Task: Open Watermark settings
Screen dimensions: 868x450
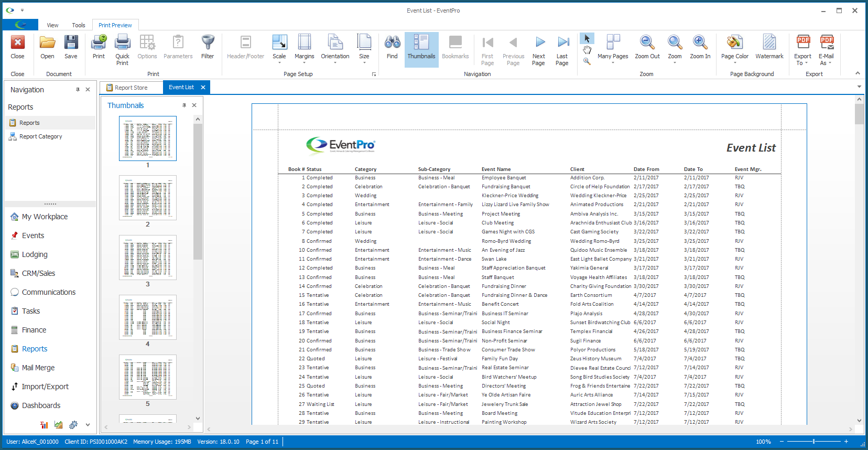Action: [769, 47]
